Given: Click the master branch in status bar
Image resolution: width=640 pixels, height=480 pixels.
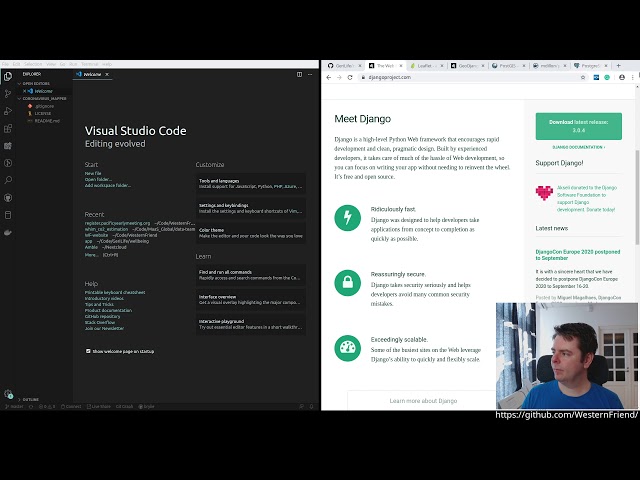Looking at the screenshot, I should coord(14,407).
